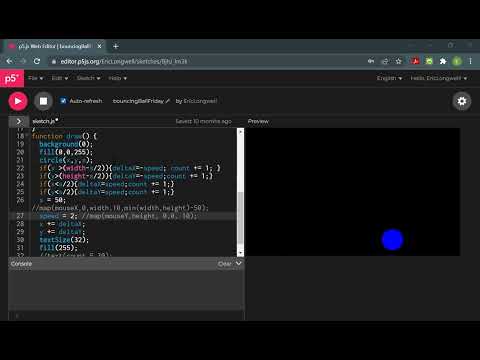Open the green extension icon
The width and height of the screenshot is (480, 360).
429,61
